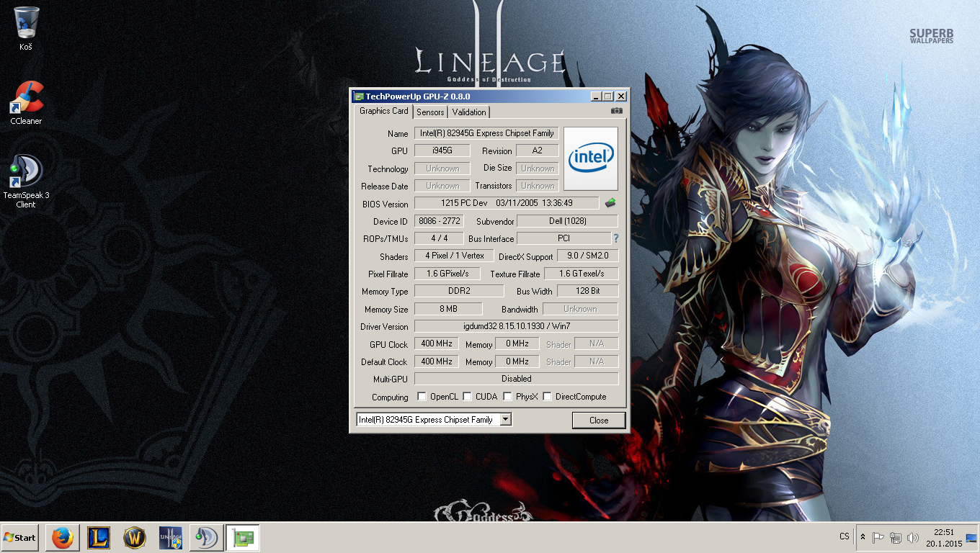The width and height of the screenshot is (980, 553).
Task: Click the Bus Interface question mark icon
Action: coord(616,238)
